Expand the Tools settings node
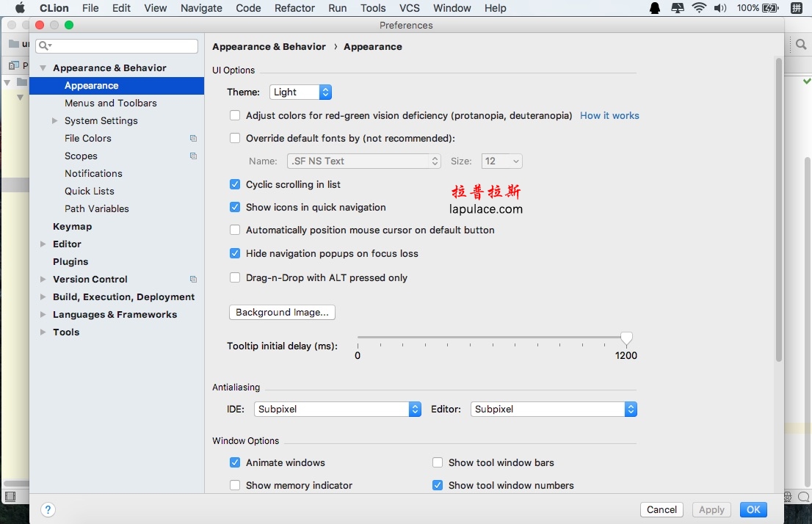 [43, 332]
